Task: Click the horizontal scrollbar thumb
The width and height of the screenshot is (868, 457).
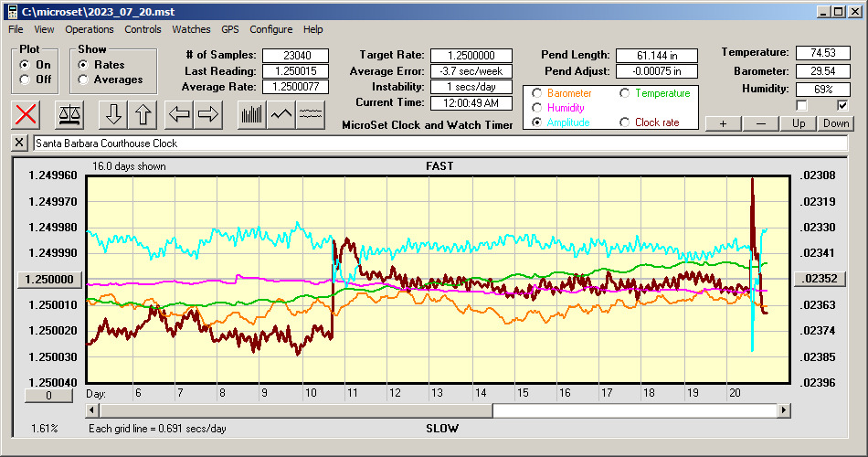Action: [x=296, y=410]
